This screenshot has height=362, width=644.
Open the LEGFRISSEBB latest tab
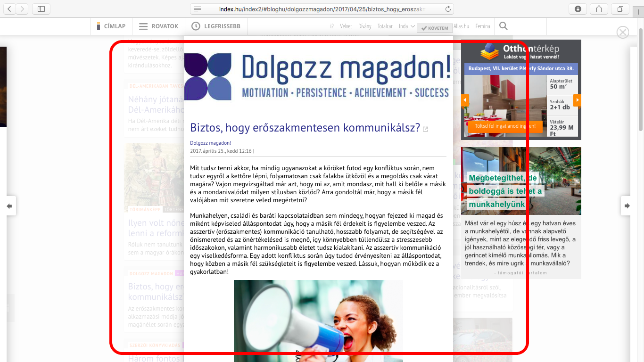(216, 26)
